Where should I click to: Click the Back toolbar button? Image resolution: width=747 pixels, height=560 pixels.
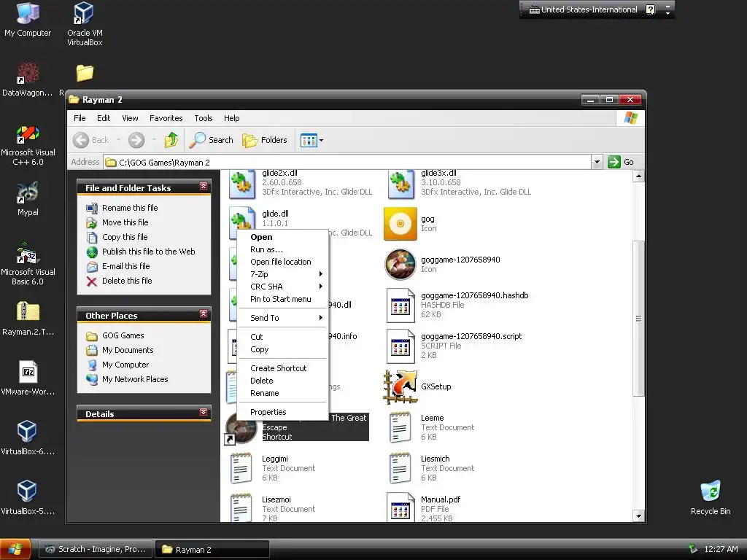tap(91, 140)
